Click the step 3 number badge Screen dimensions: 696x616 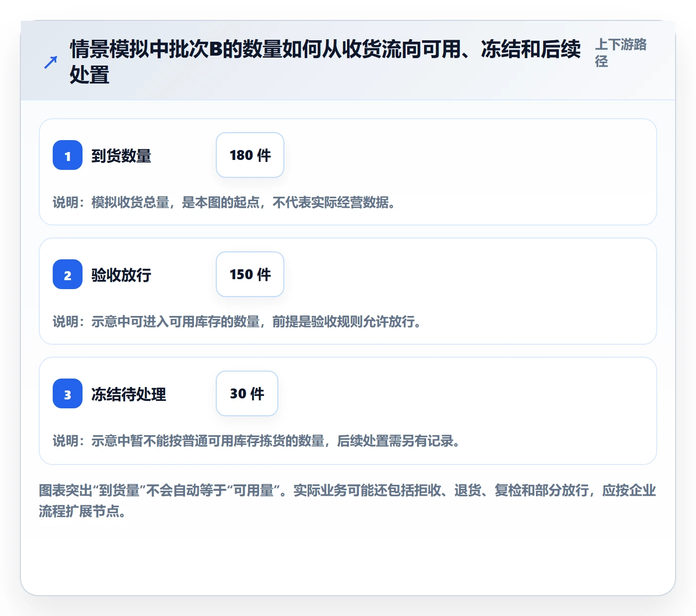click(68, 393)
